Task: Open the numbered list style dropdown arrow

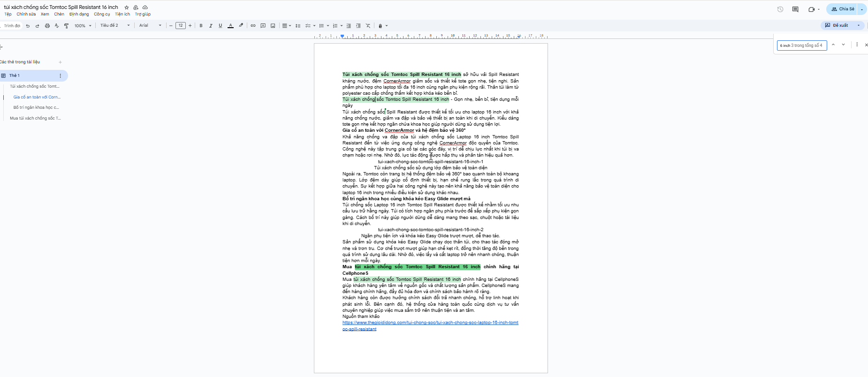Action: (341, 26)
